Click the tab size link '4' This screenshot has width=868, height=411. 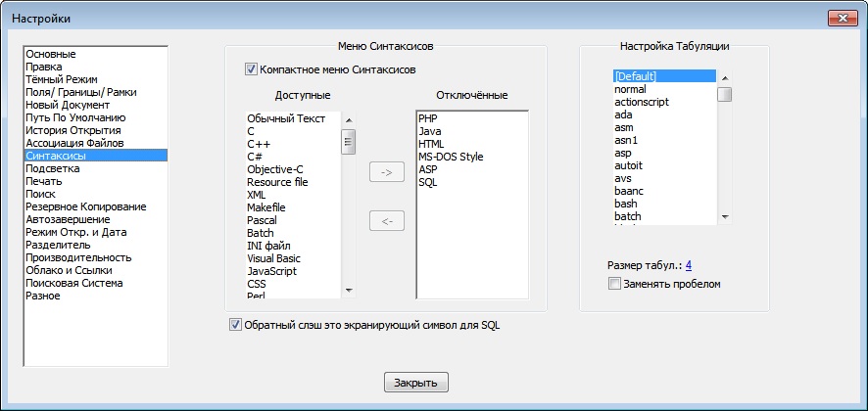click(689, 264)
